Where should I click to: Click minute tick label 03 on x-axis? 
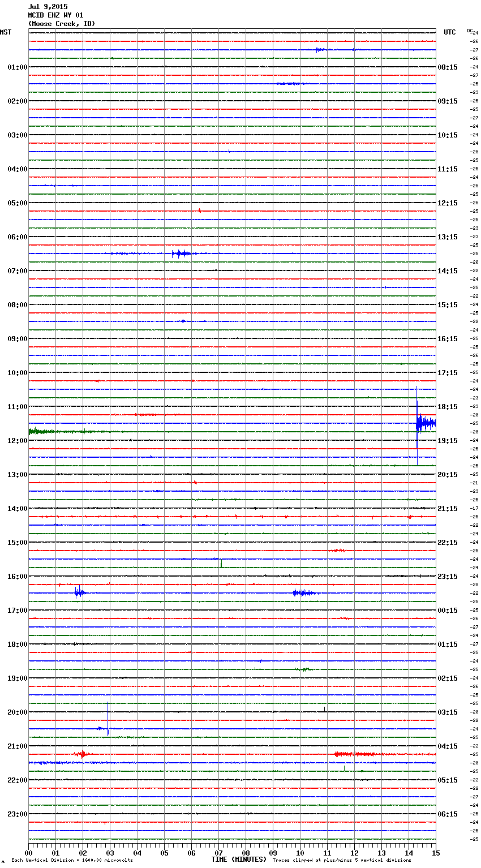click(x=110, y=853)
